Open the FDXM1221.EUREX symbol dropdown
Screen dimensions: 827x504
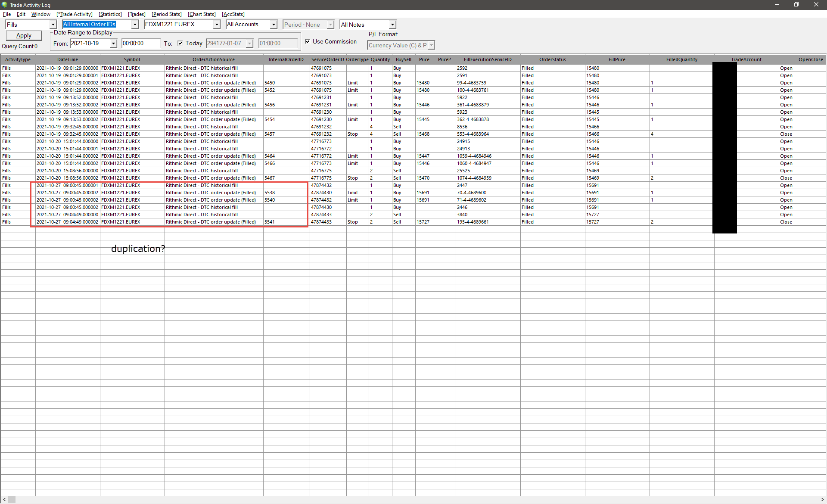click(217, 25)
